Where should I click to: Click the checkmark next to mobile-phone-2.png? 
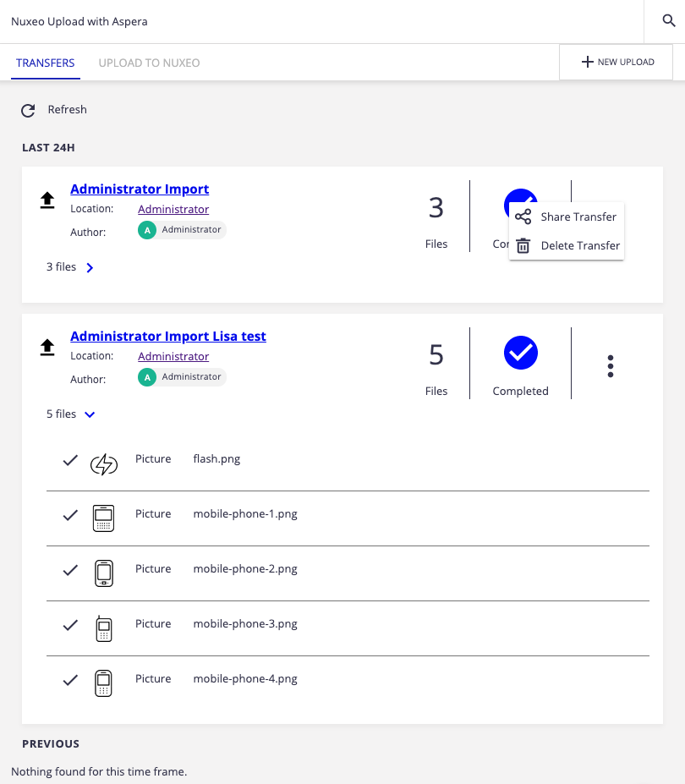[x=71, y=570]
